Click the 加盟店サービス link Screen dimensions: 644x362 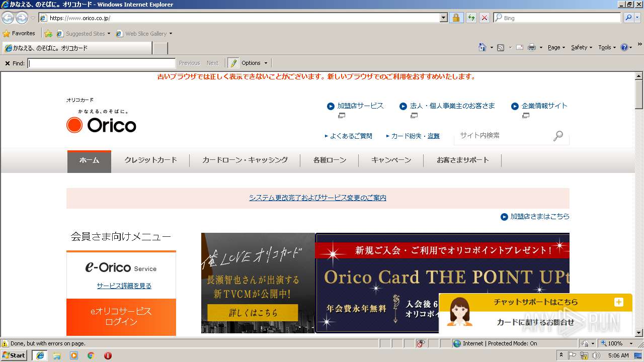pyautogui.click(x=360, y=106)
